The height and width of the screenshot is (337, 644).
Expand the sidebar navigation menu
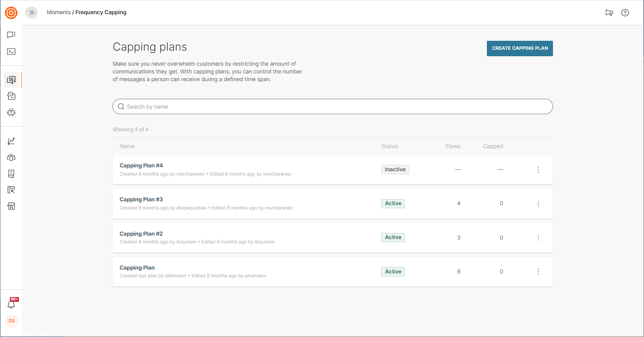[31, 13]
